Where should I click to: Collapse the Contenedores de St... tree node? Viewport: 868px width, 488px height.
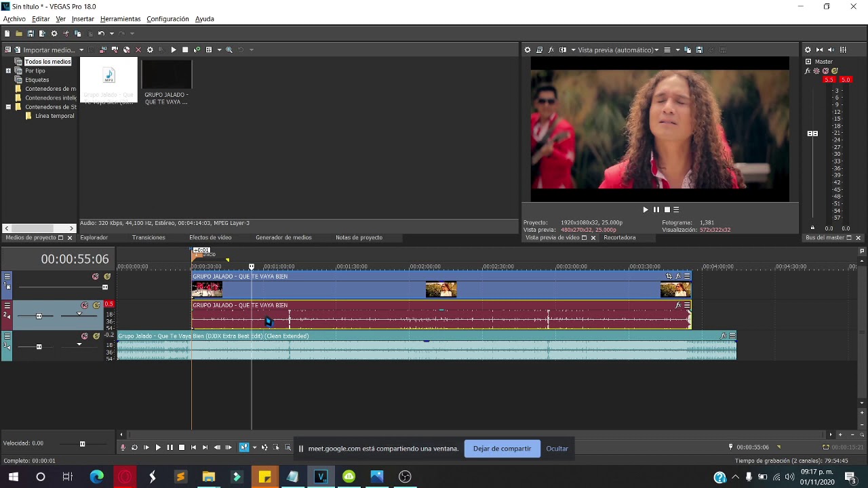click(x=8, y=106)
